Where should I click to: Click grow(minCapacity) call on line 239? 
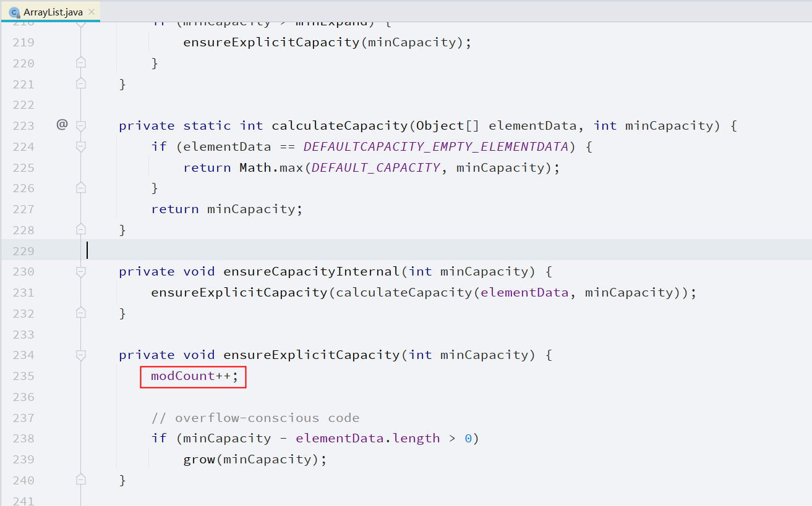tap(255, 459)
